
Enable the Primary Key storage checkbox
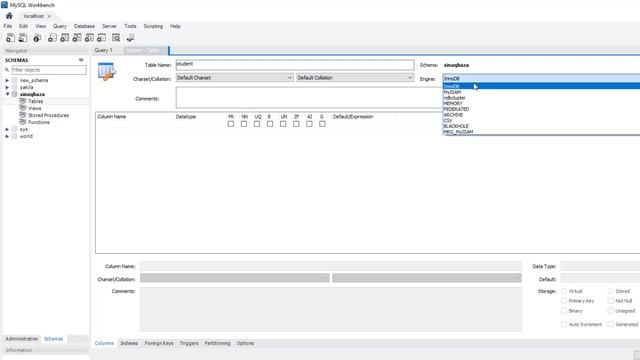click(564, 301)
